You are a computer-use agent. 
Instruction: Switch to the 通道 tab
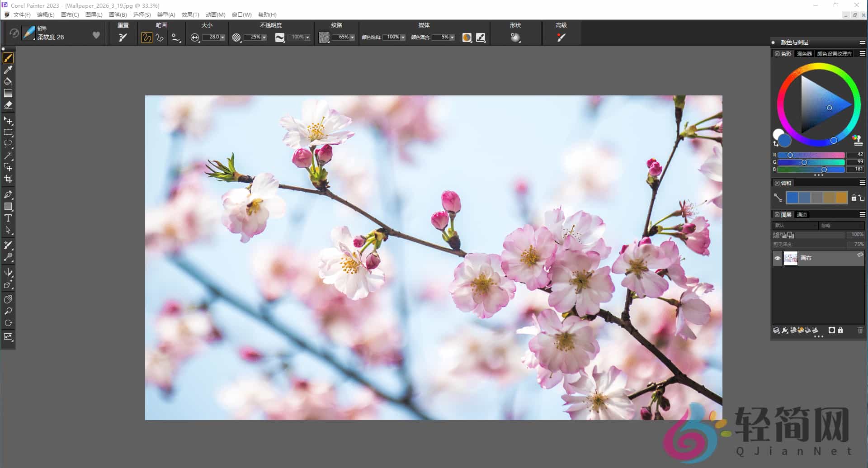click(x=802, y=215)
